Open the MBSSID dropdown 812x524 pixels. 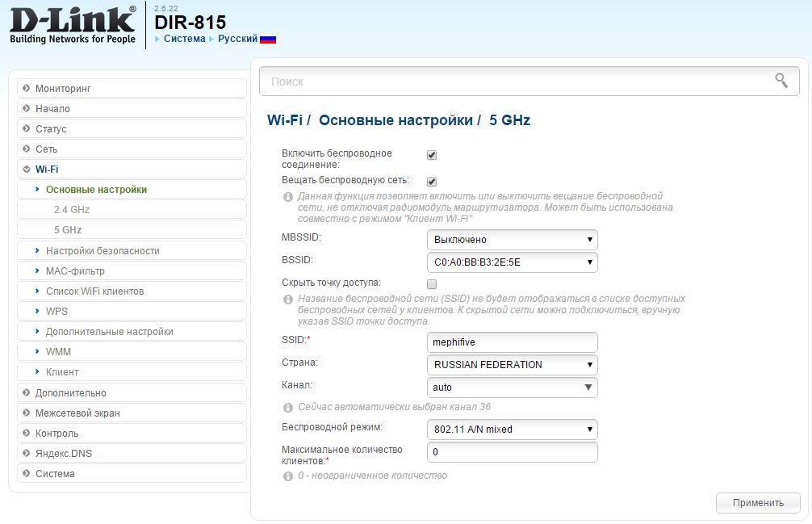point(512,240)
